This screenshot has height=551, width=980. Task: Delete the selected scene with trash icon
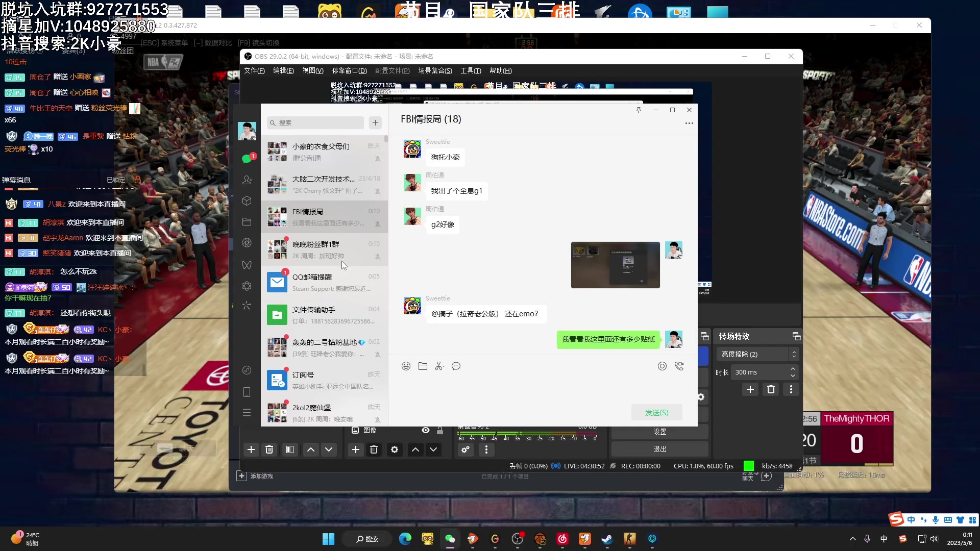tap(269, 449)
